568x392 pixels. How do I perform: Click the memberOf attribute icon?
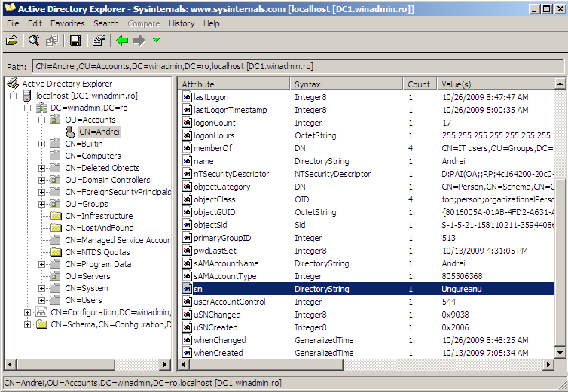[187, 148]
